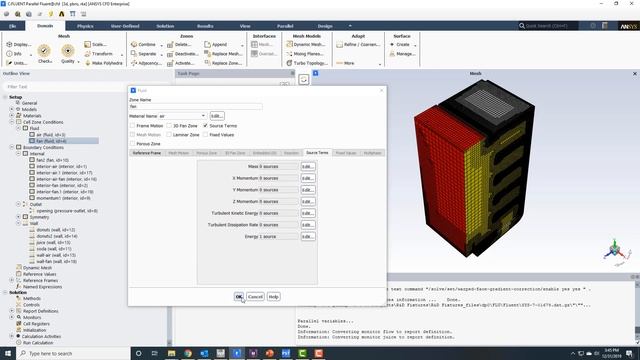The width and height of the screenshot is (640, 360).
Task: Open Chrome from the Windows taskbar
Action: [x=188, y=353]
